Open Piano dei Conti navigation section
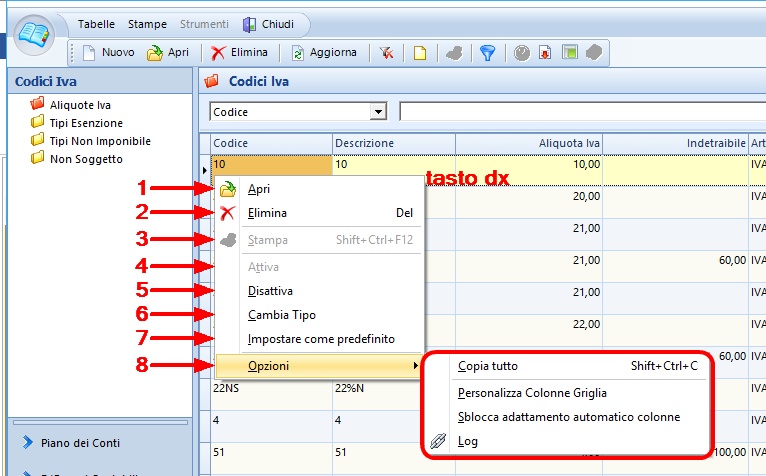766x476 pixels. tap(82, 441)
